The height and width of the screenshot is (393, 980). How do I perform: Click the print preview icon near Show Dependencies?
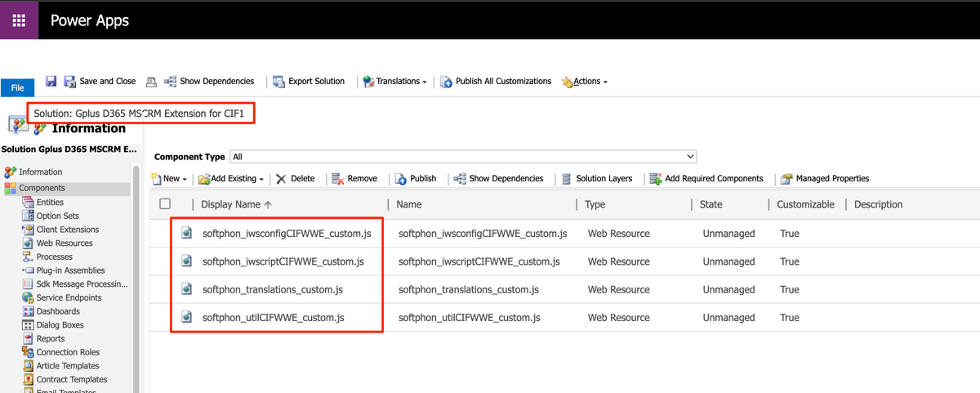click(x=151, y=82)
